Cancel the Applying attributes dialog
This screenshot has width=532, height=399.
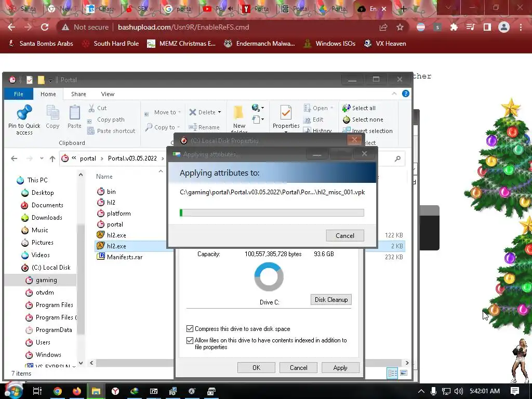(x=345, y=236)
